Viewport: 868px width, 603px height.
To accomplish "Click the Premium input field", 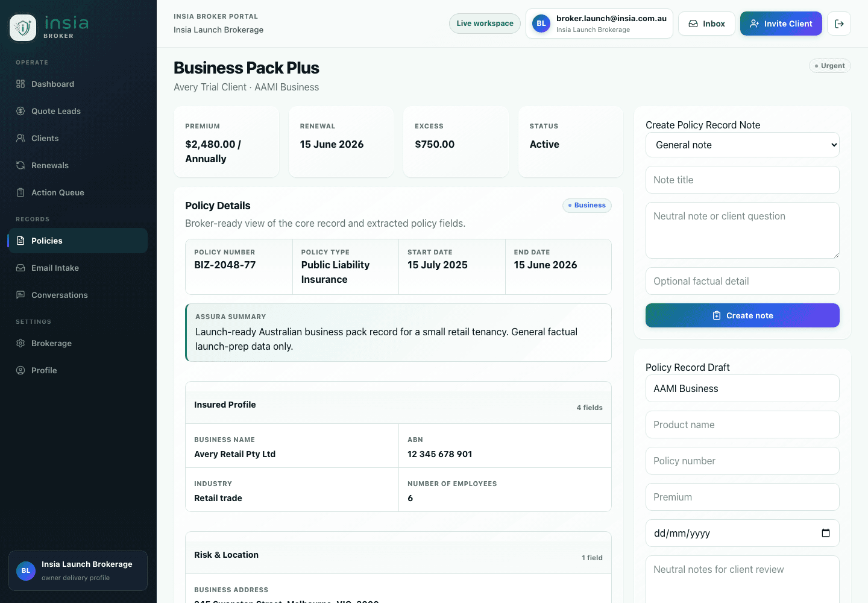I will tap(743, 497).
